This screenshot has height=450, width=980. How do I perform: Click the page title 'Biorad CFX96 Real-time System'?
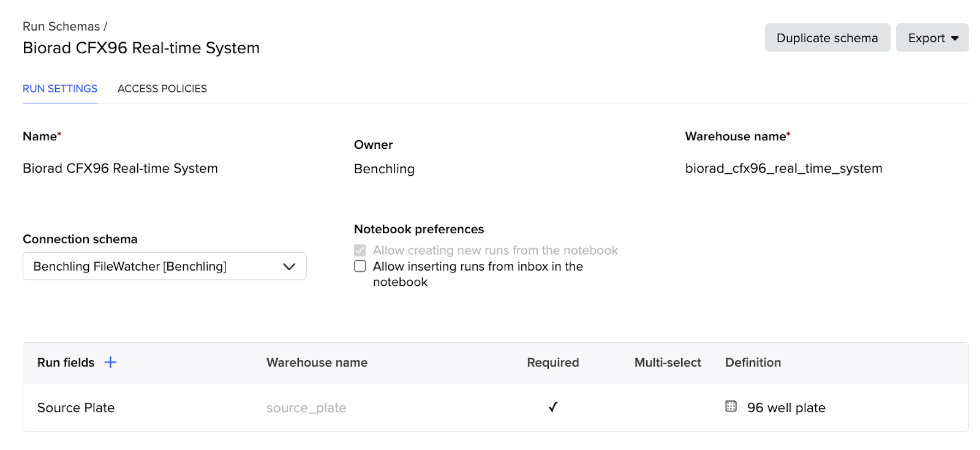(x=141, y=48)
